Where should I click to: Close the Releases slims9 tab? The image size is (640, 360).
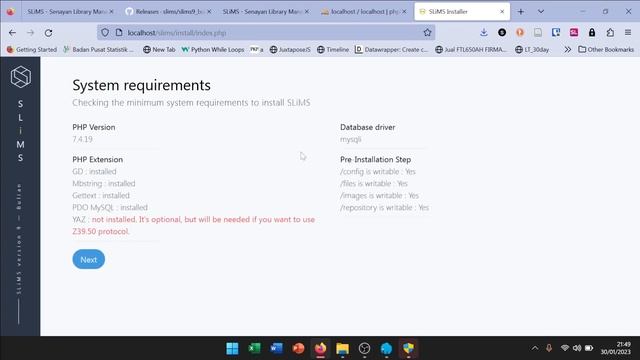point(209,11)
